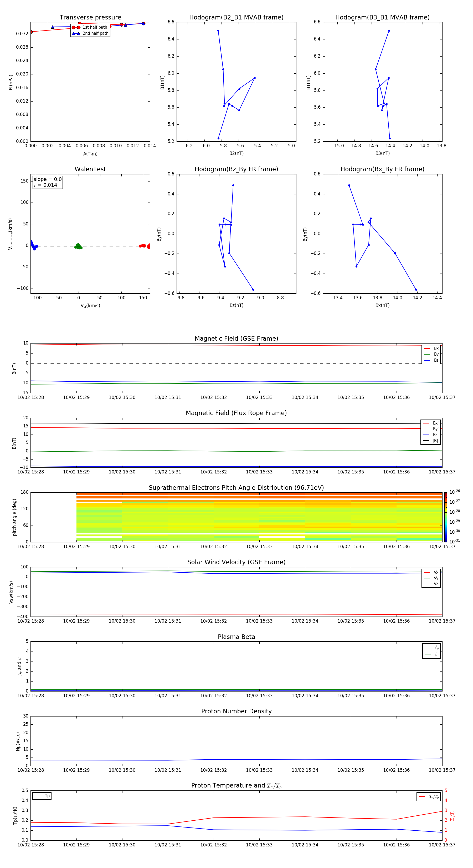Click the Bx entry in the GSE magnetic field legend
Viewport: 473px width, 868px height.
point(431,349)
